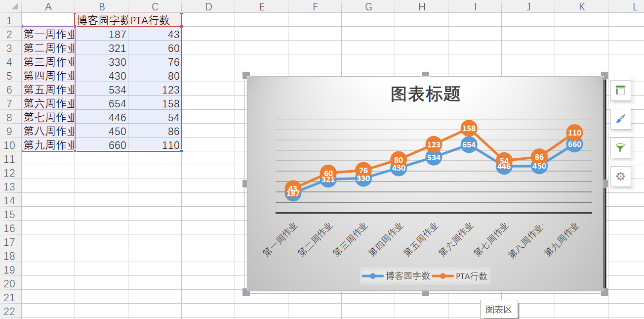Screen dimensions: 644x319
Task: Select row 1 header
Action: (x=11, y=20)
